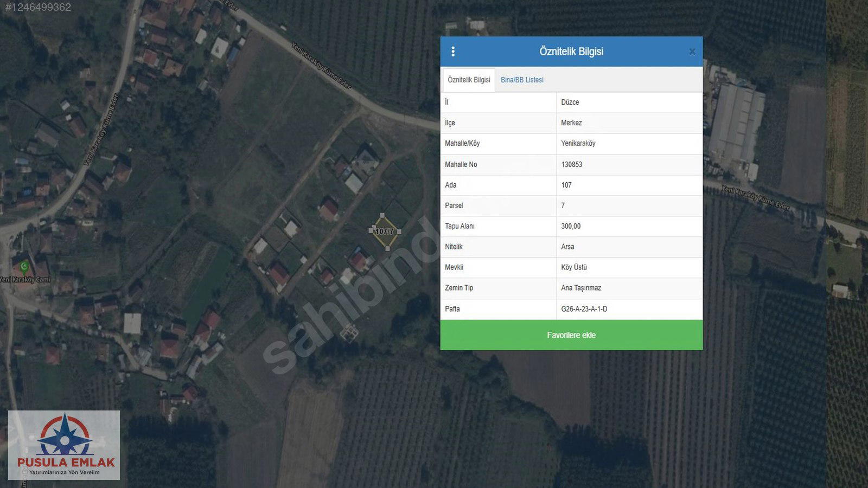The width and height of the screenshot is (868, 488).
Task: Select the Mevkii value Köy Üstü
Action: [x=573, y=267]
